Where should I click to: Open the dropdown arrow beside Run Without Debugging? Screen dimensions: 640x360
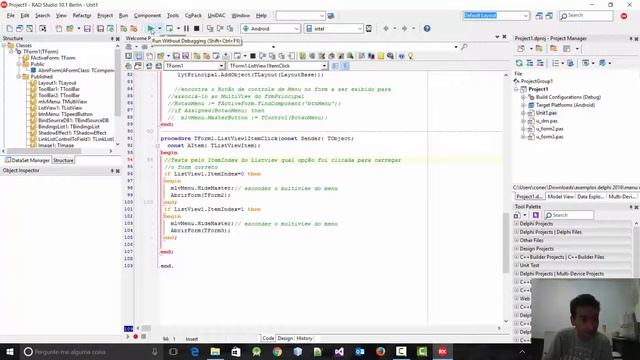(x=159, y=29)
